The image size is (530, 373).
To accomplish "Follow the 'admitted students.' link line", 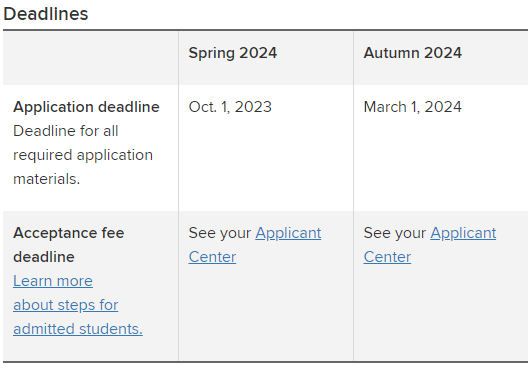I will pyautogui.click(x=78, y=329).
